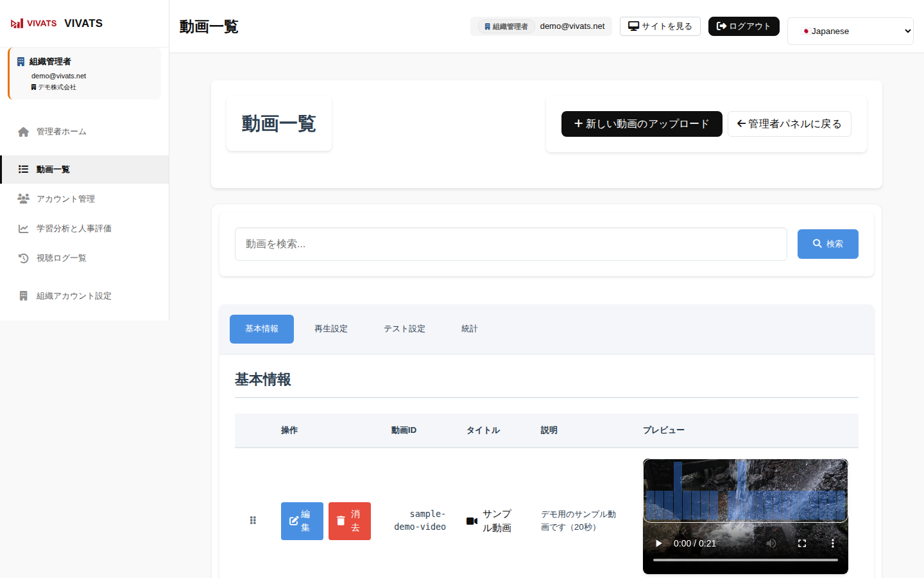Click 新しい動画のアップロード button
The width and height of the screenshot is (924, 578).
(x=642, y=124)
